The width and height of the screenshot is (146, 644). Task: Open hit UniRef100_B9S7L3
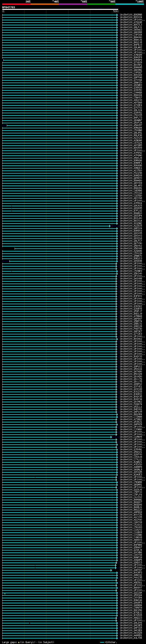131,25
